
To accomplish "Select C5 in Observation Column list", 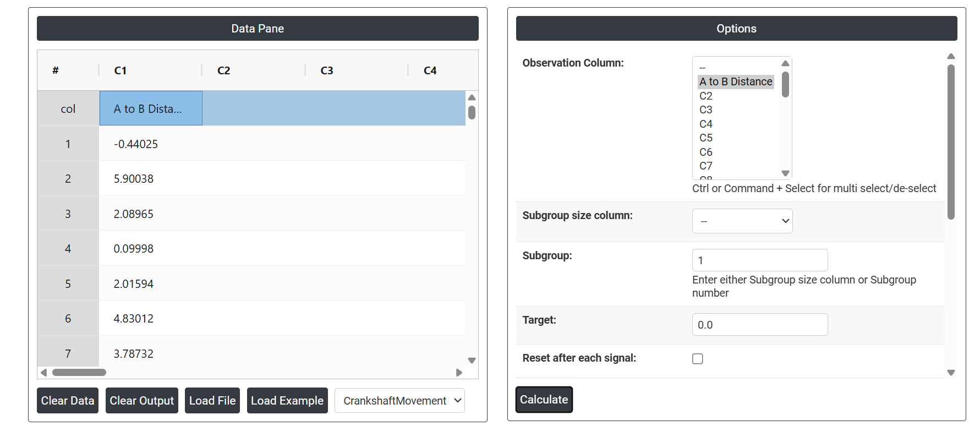I will pyautogui.click(x=706, y=138).
